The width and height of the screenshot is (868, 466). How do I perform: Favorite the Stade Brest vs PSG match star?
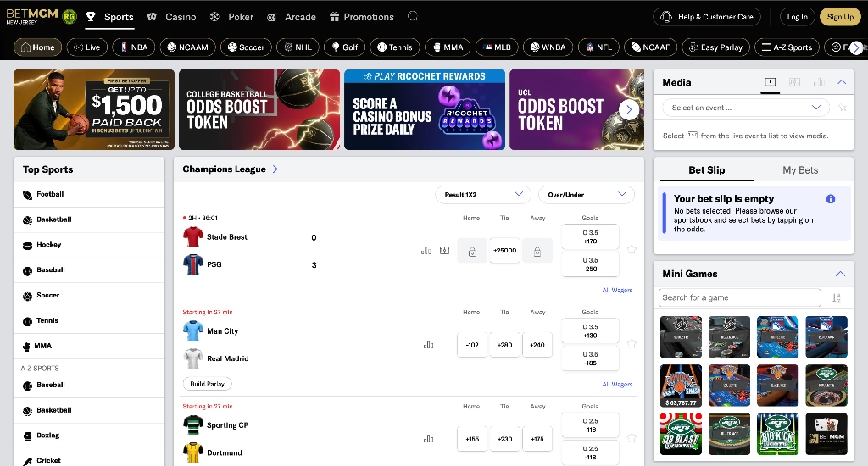click(x=632, y=250)
